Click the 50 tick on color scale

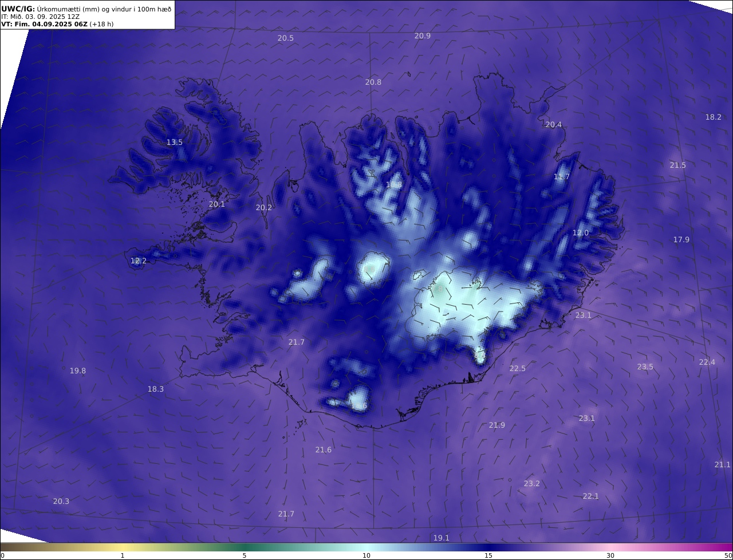728,555
